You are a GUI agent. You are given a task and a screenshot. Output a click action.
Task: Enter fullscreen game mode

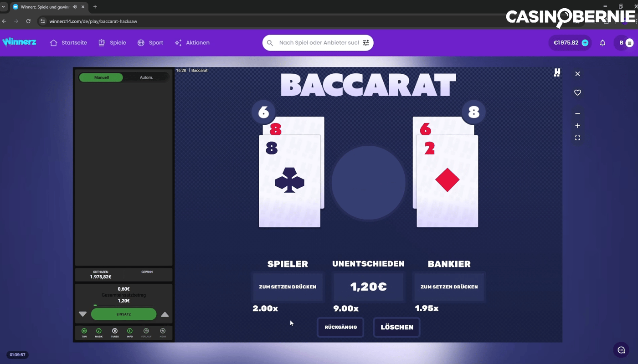pyautogui.click(x=577, y=138)
